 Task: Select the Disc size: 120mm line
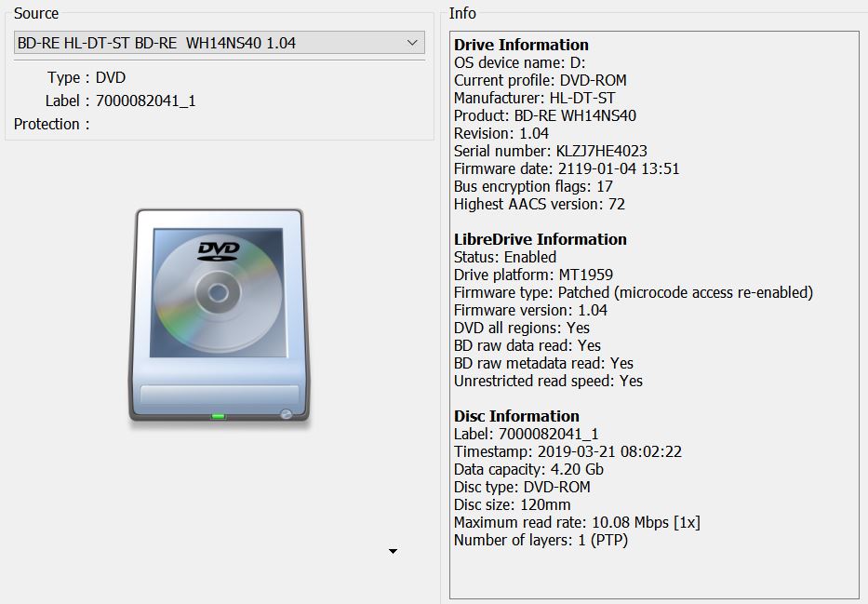point(512,505)
